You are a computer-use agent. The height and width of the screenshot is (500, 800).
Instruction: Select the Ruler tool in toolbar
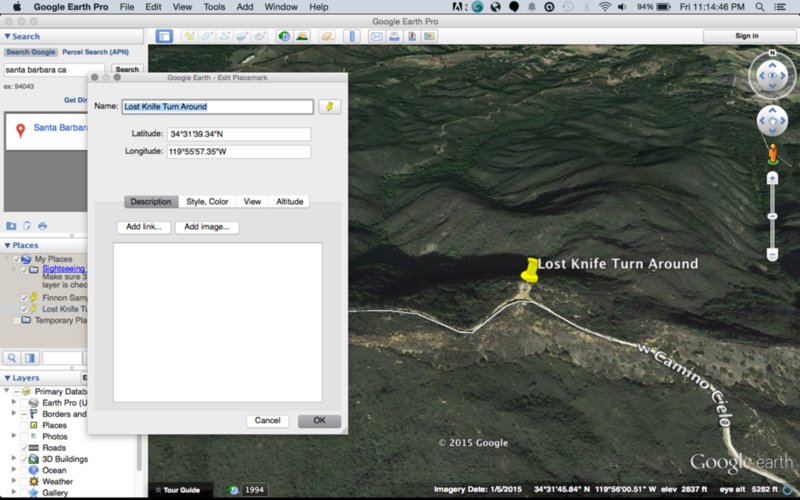click(352, 36)
